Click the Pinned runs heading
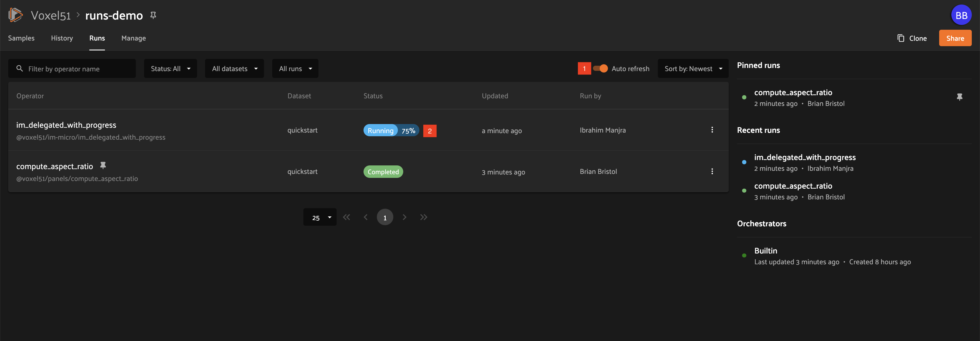Screen dimensions: 980x341 (758, 65)
